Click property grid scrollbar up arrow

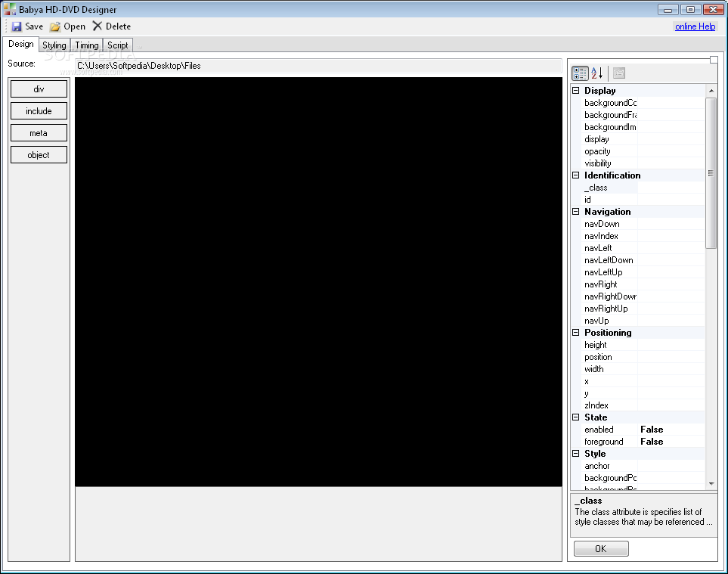[711, 91]
